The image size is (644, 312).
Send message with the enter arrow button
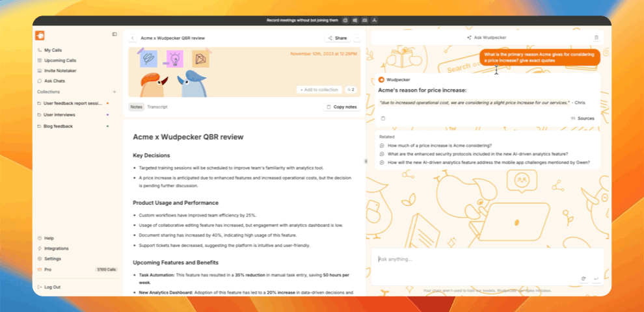pos(595,279)
